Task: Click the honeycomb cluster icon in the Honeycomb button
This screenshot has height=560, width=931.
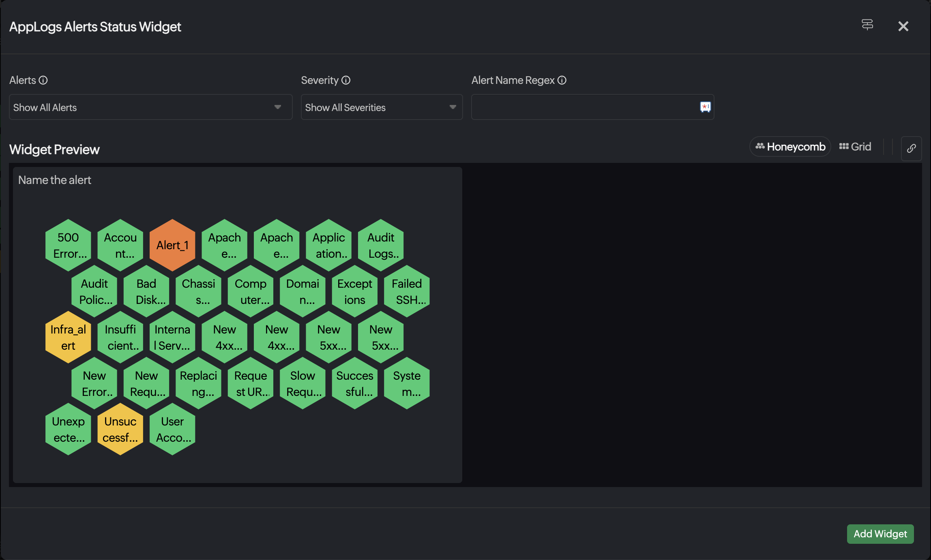Action: click(x=761, y=147)
